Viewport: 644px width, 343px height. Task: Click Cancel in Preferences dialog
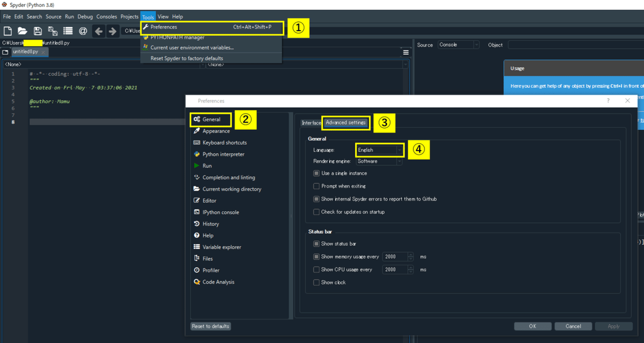click(x=573, y=326)
